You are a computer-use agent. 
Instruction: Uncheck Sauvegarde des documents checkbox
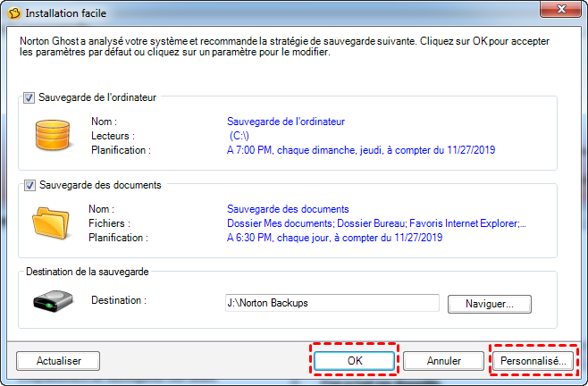29,185
